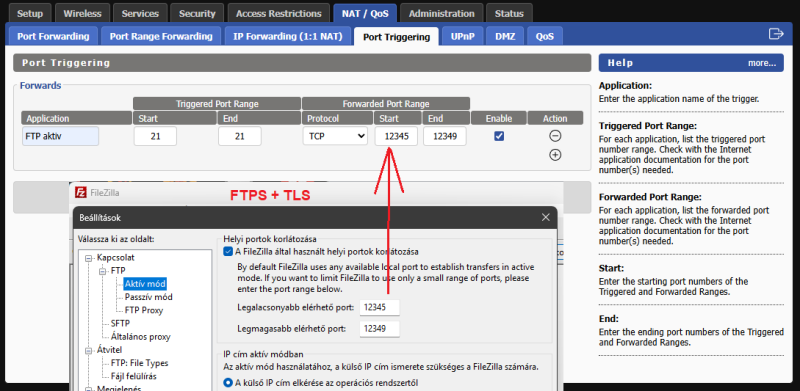800x391 pixels.
Task: Select 'FTP Proxy' in settings tree
Action: click(x=144, y=310)
